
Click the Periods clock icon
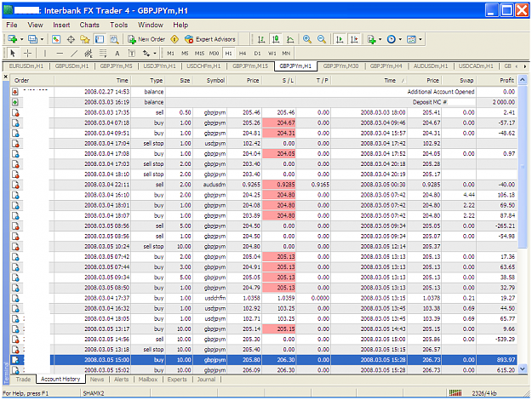(x=392, y=39)
